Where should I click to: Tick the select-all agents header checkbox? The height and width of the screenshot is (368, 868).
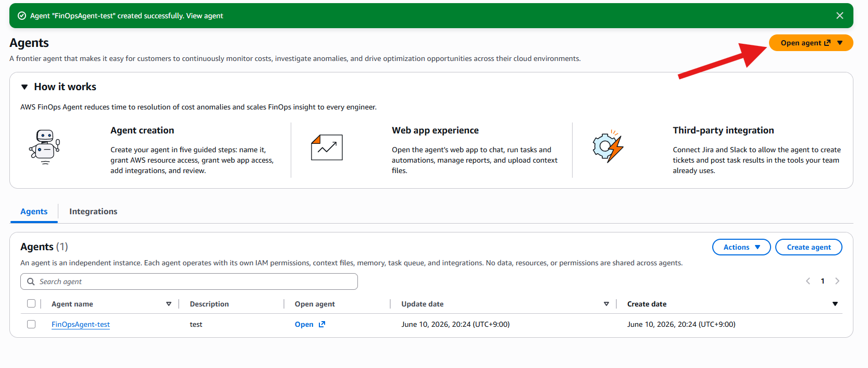pos(31,303)
